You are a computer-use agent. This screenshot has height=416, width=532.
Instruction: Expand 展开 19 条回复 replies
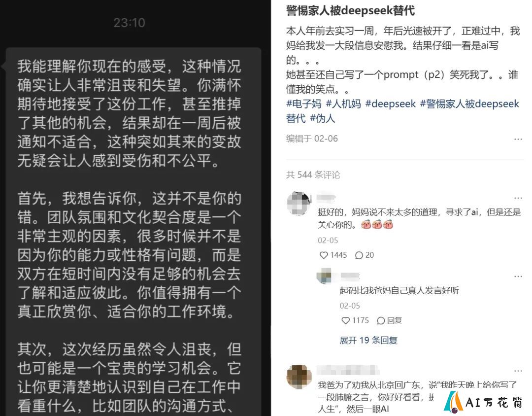(368, 340)
